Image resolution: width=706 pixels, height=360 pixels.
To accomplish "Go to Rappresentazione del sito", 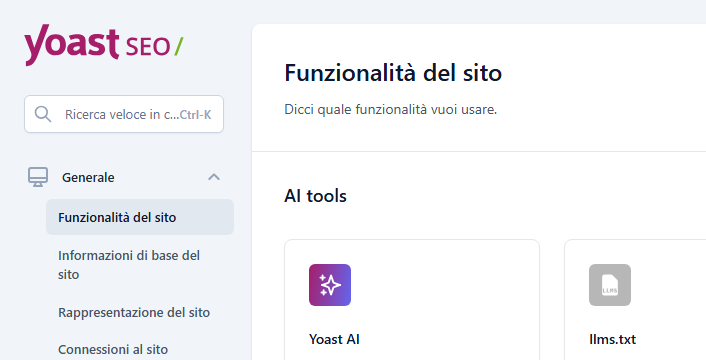I will point(134,312).
